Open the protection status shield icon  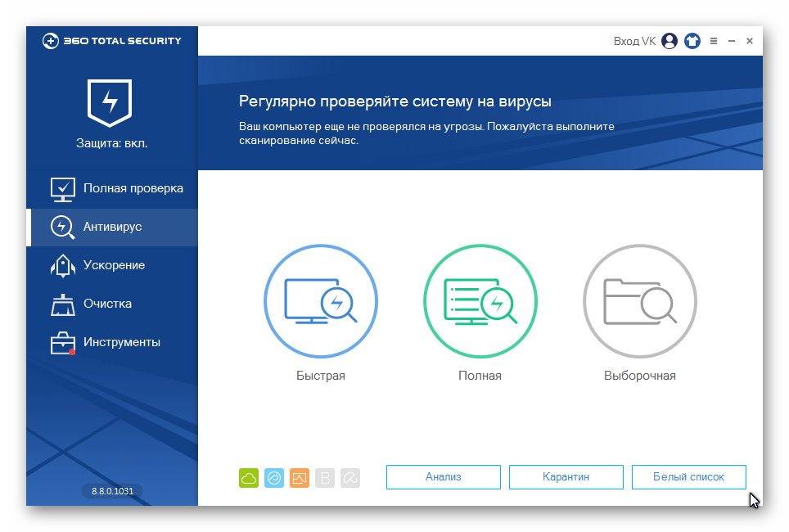pos(110,102)
